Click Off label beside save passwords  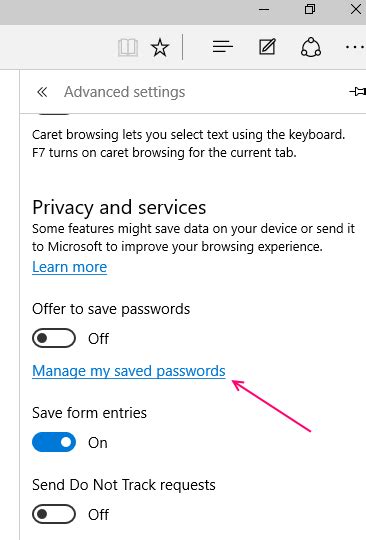tap(98, 339)
